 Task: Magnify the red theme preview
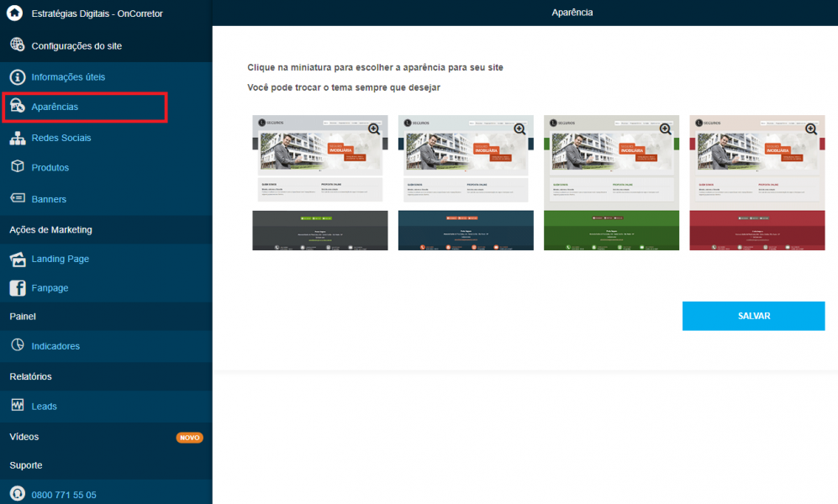[x=811, y=129]
